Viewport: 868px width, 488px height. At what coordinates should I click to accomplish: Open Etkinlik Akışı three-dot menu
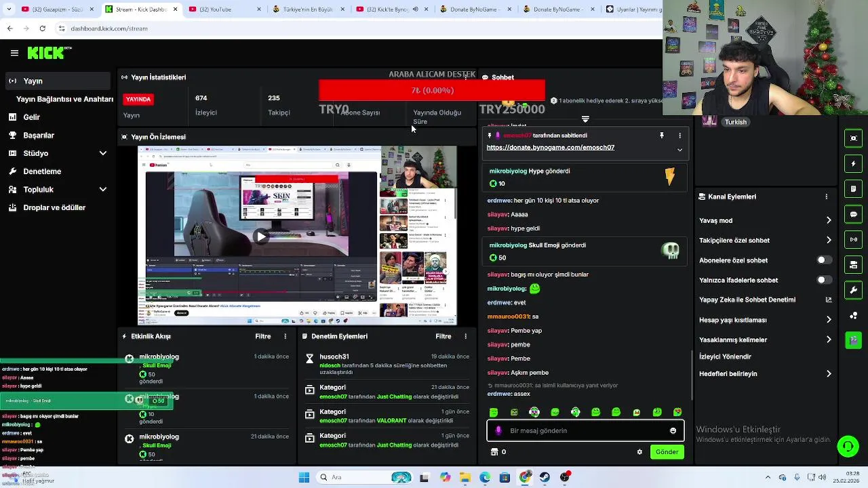285,336
